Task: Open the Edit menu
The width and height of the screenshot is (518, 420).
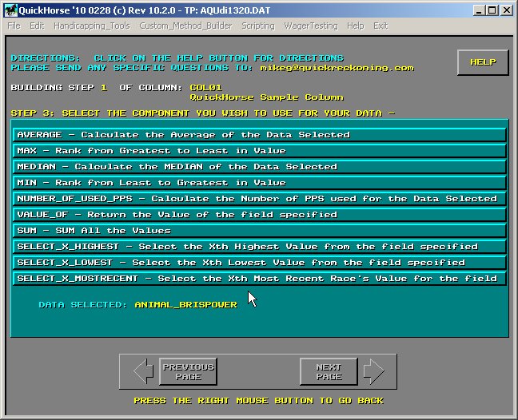Action: 37,26
